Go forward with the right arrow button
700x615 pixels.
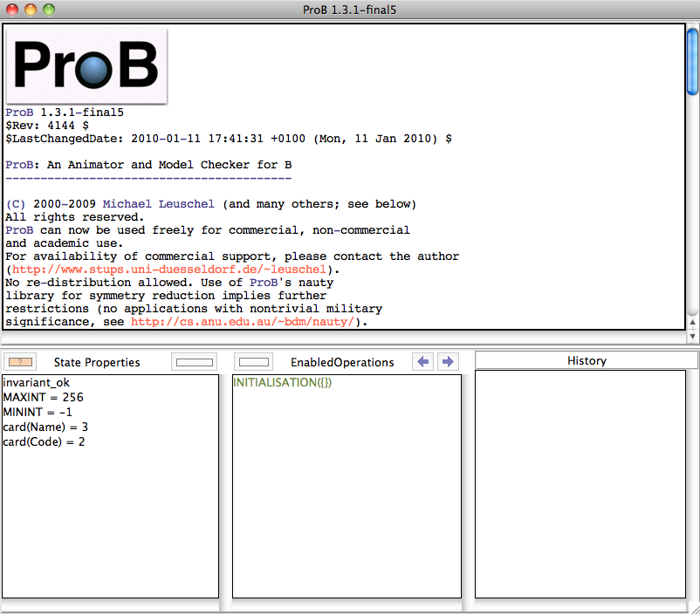pos(447,362)
